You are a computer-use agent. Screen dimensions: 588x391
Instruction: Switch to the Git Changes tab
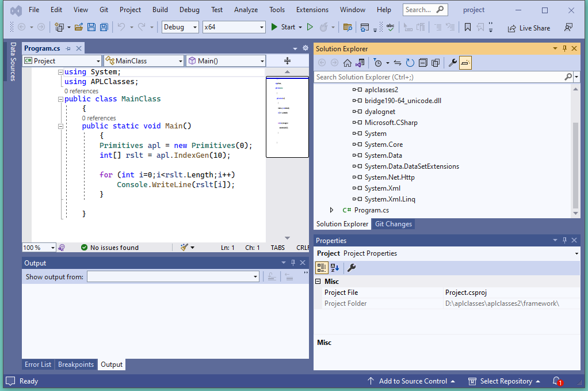click(x=393, y=224)
